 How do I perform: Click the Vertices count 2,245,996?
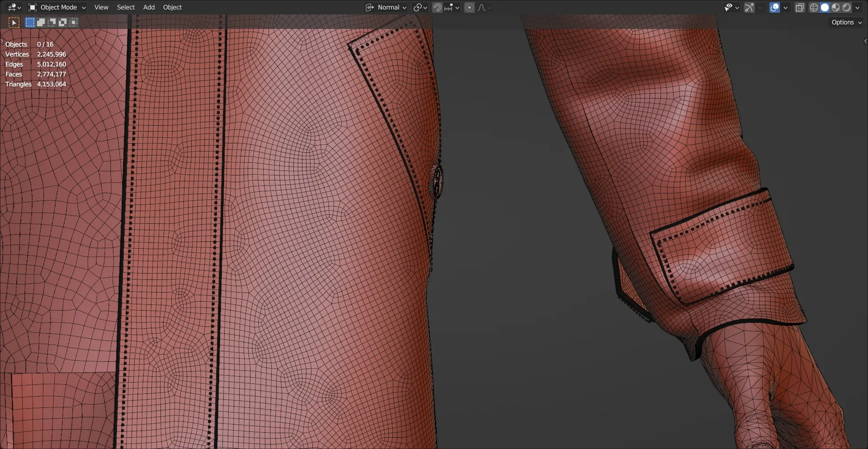tap(52, 54)
